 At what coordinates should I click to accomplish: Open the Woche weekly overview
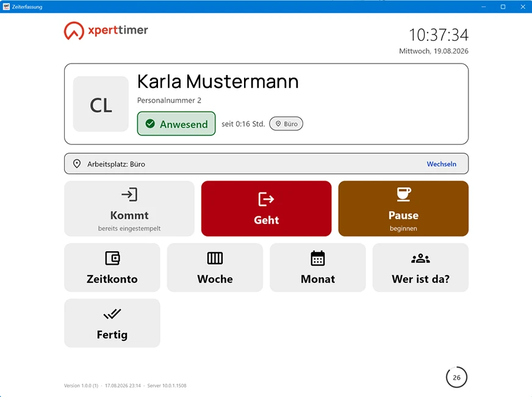point(215,268)
